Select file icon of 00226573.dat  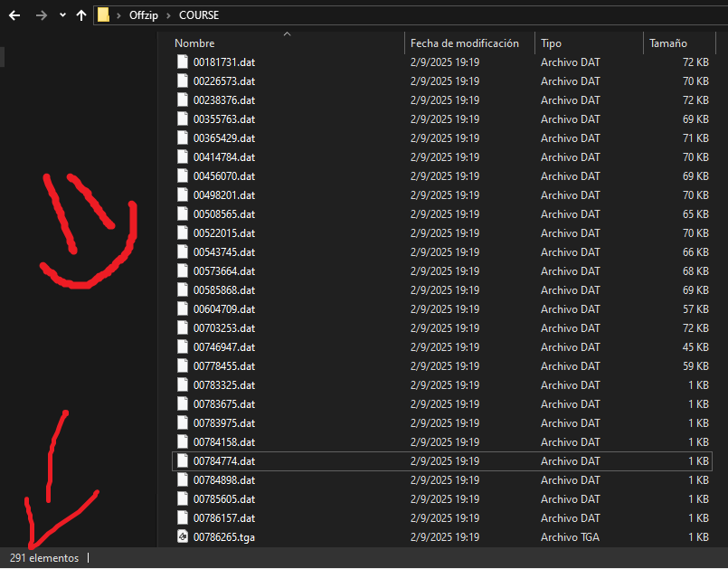coord(183,81)
